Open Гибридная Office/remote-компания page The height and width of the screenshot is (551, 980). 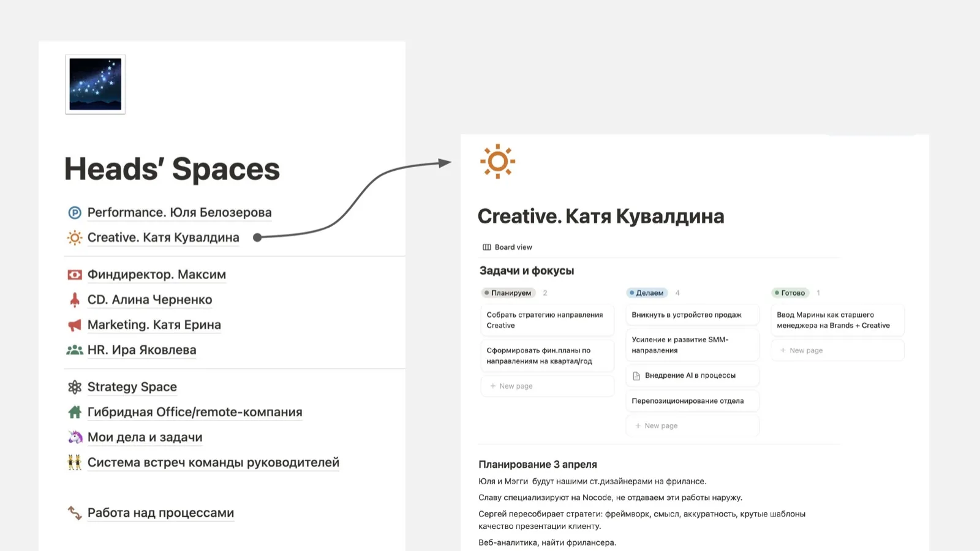point(195,412)
